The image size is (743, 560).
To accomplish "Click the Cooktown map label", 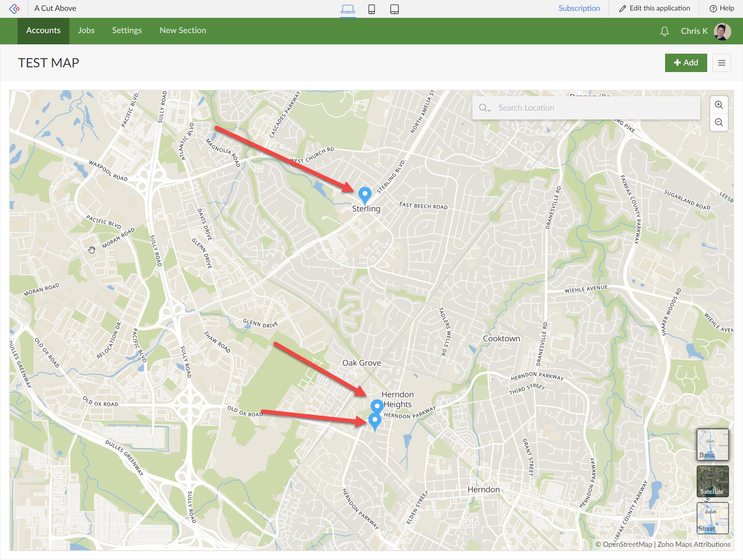I will 502,339.
